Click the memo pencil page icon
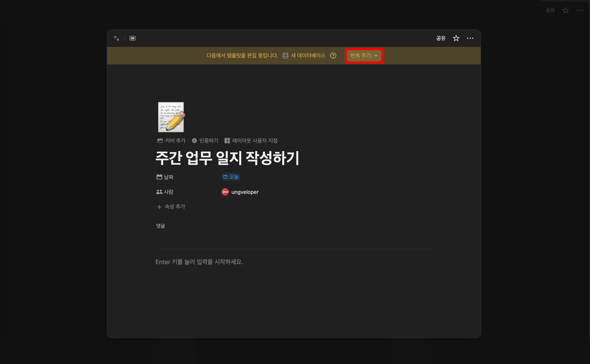The width and height of the screenshot is (590, 364). click(171, 117)
